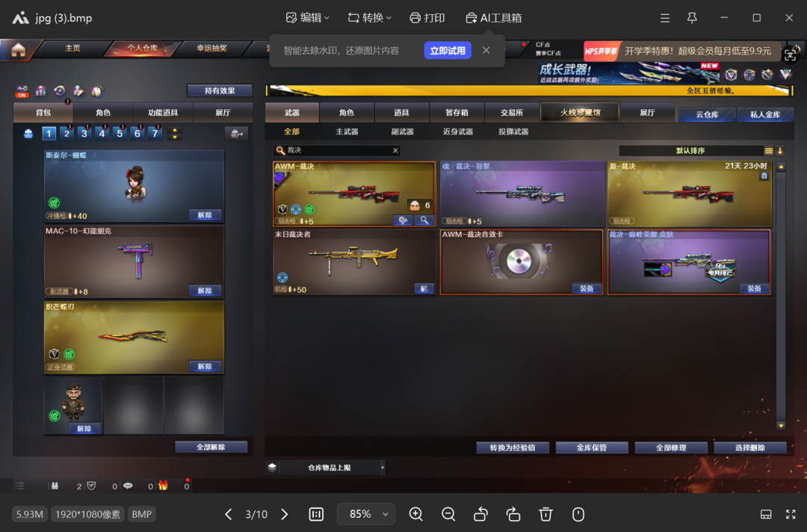Switch to the 主页 tab
Screen dimensions: 807x532
click(72, 48)
